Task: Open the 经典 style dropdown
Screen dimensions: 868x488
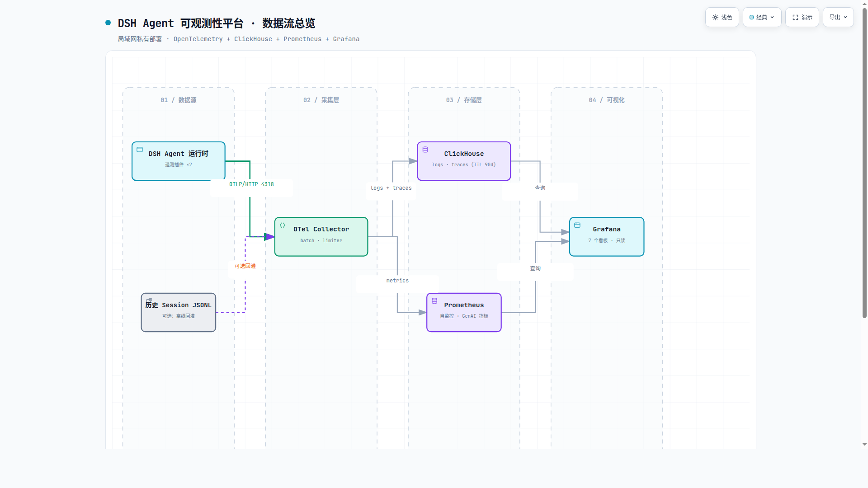Action: pos(762,17)
